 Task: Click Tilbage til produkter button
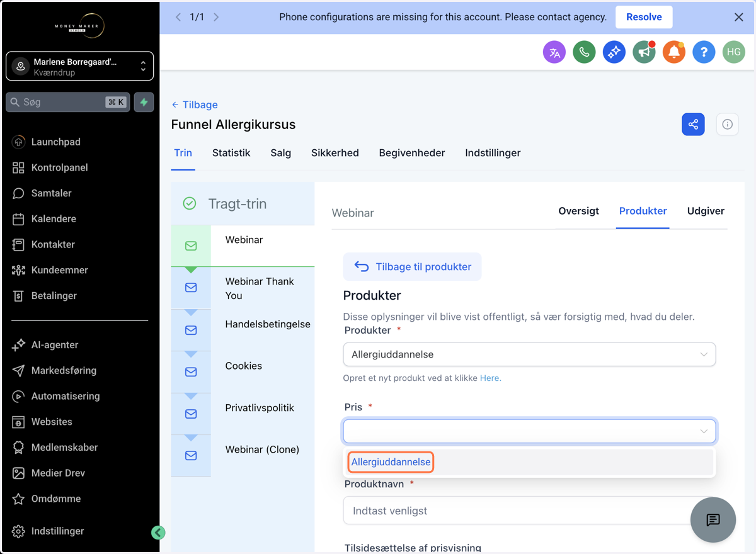pyautogui.click(x=412, y=267)
